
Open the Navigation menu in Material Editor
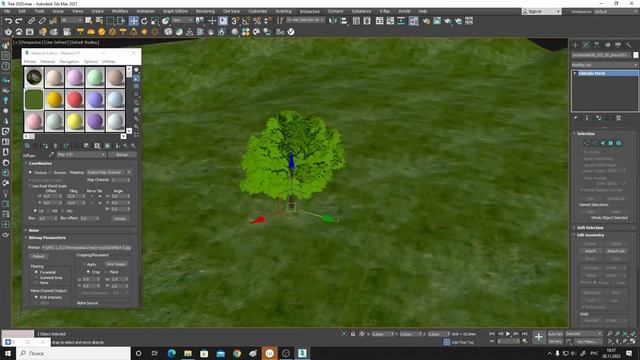69,62
